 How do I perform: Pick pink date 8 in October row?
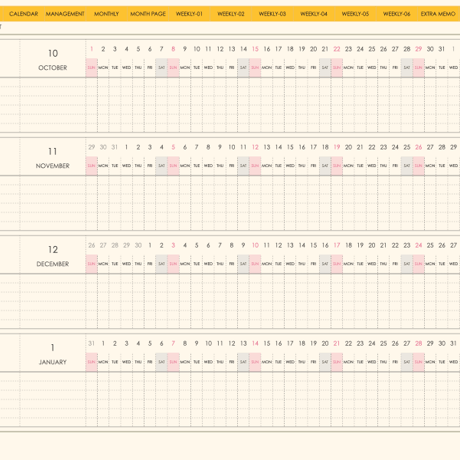[x=173, y=49]
